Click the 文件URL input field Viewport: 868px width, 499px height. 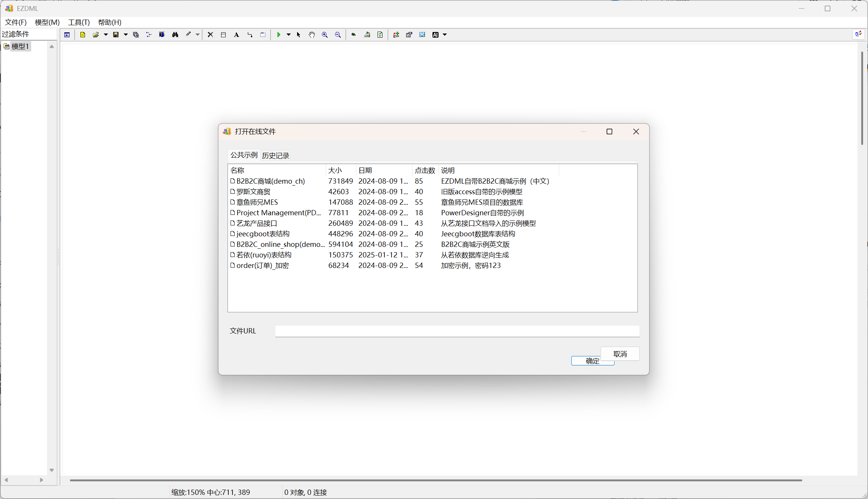coord(457,331)
